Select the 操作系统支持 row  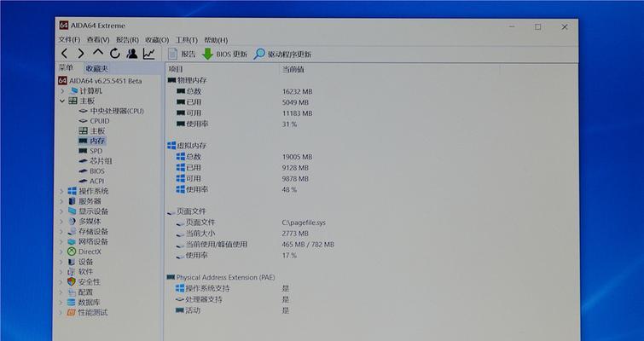click(x=233, y=288)
